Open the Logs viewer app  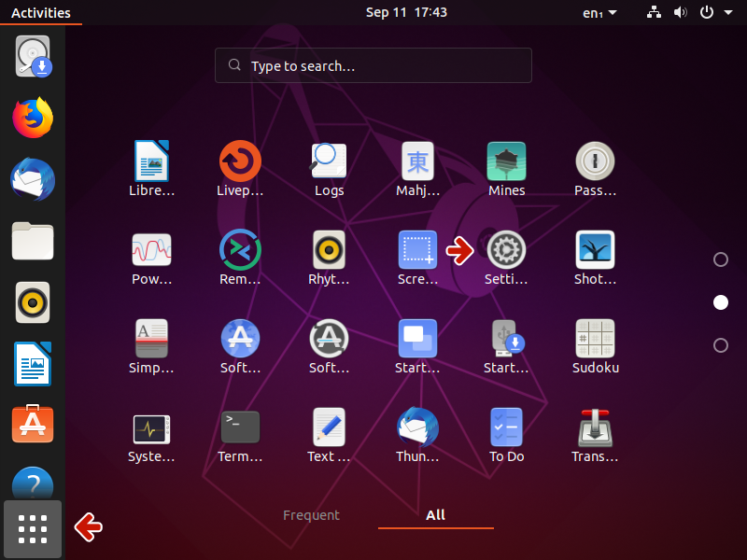(329, 169)
